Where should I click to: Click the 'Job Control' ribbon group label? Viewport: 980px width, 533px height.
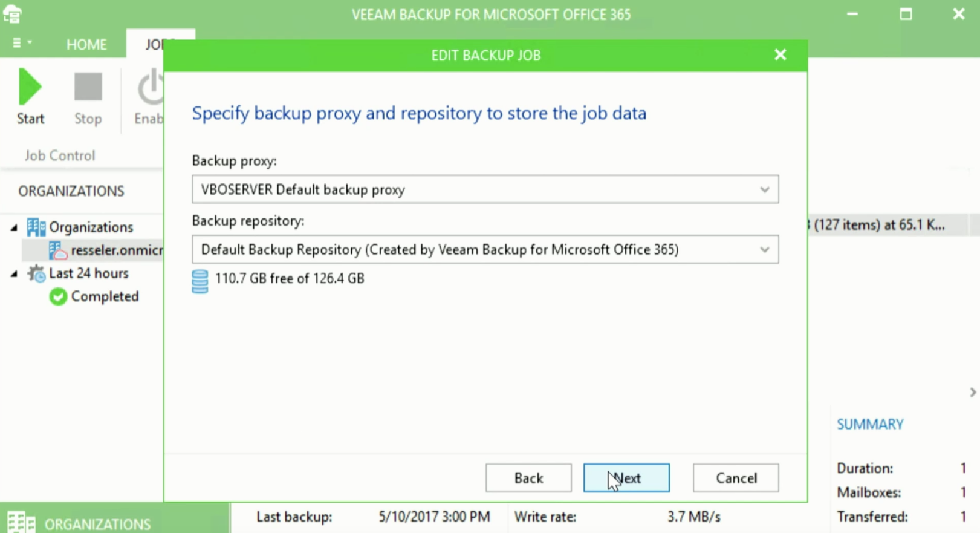[x=60, y=155]
